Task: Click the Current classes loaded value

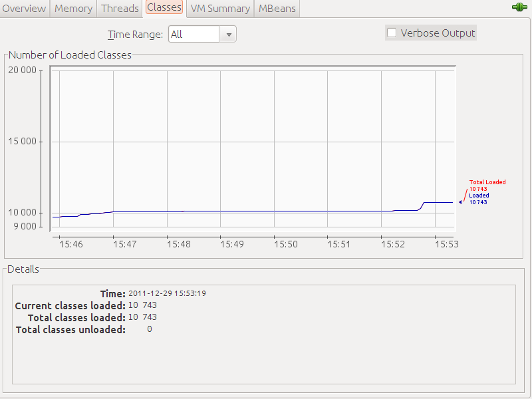Action: pyautogui.click(x=142, y=305)
